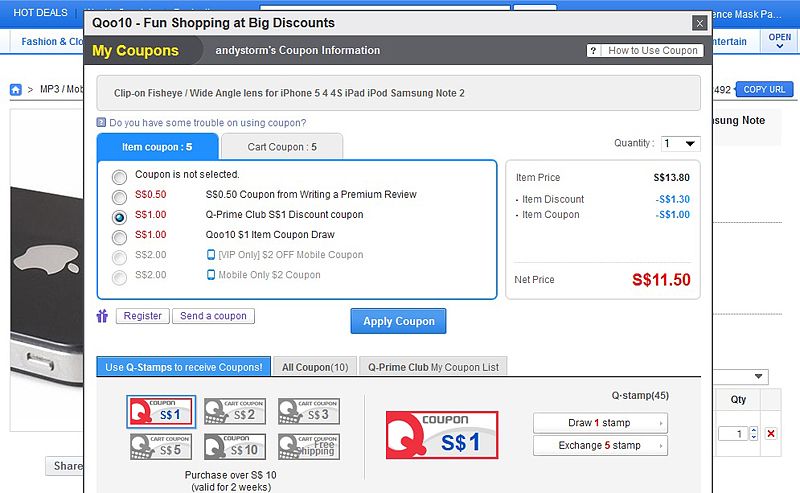The height and width of the screenshot is (493, 800).
Task: Select the S$0.50 Premium Review coupon radio
Action: click(x=120, y=195)
